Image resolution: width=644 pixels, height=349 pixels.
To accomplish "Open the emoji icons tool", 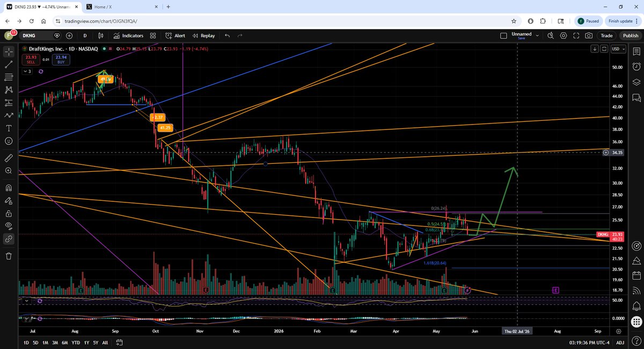I will pos(9,141).
